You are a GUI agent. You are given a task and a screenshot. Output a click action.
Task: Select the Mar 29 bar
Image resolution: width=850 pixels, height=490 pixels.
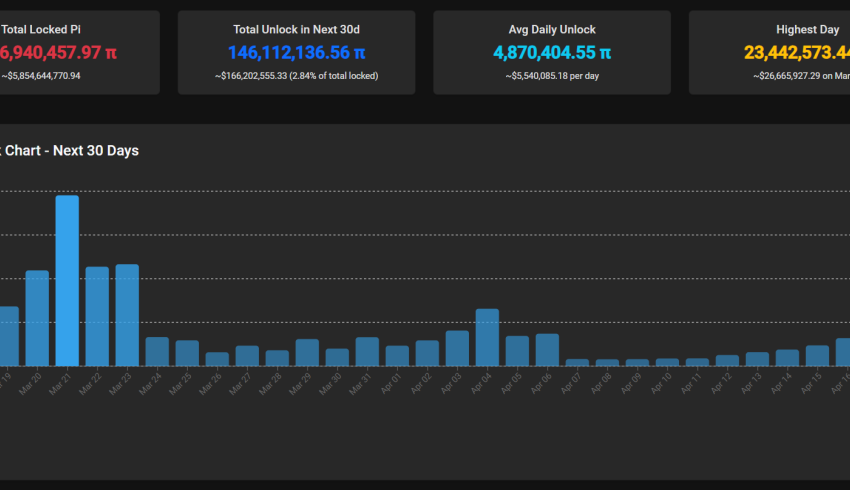coord(307,353)
